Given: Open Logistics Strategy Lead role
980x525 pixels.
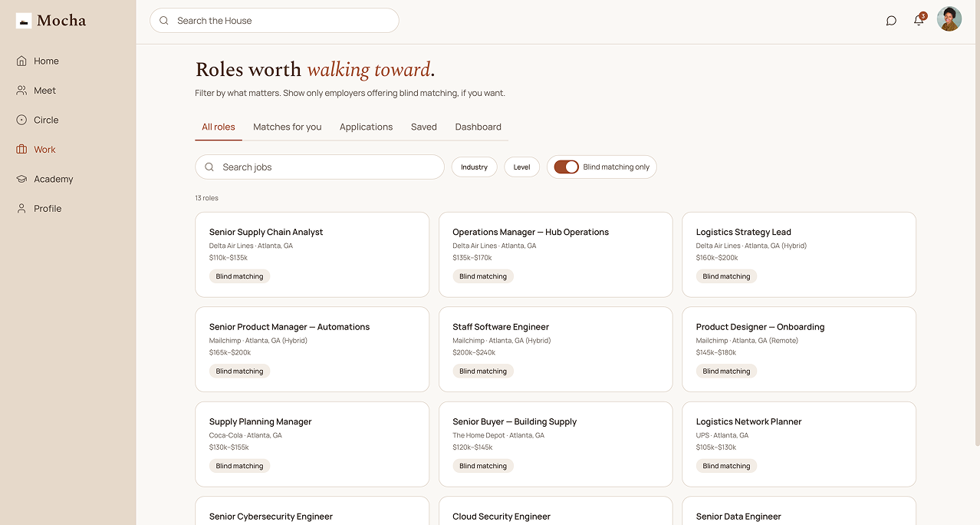Looking at the screenshot, I should [x=799, y=255].
